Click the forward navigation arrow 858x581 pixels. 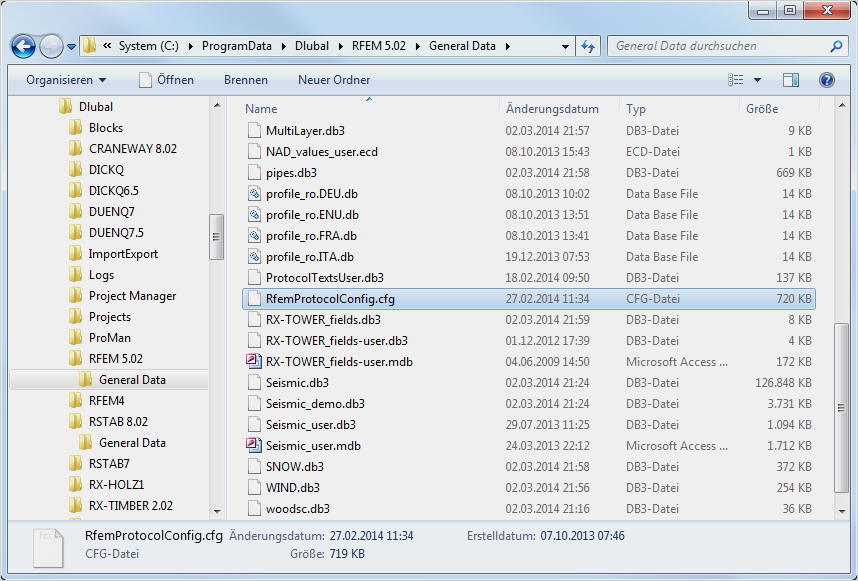[51, 47]
